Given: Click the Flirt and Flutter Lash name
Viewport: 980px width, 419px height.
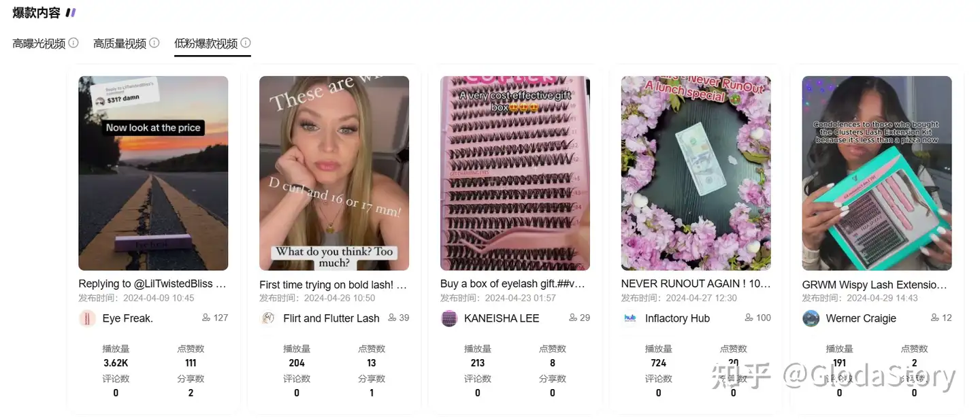Looking at the screenshot, I should pyautogui.click(x=331, y=318).
